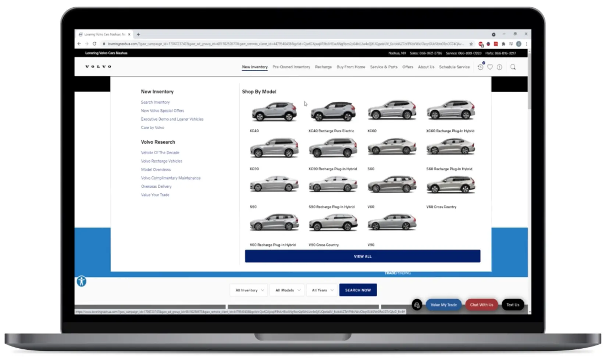Click the Search Inventory link
Viewport: 606px width, 364px height.
(155, 102)
